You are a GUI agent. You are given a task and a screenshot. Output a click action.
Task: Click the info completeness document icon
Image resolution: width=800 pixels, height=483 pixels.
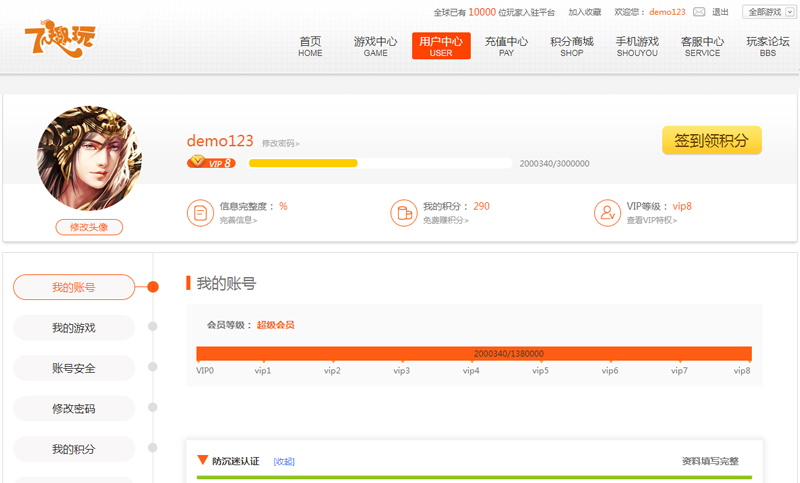point(200,213)
